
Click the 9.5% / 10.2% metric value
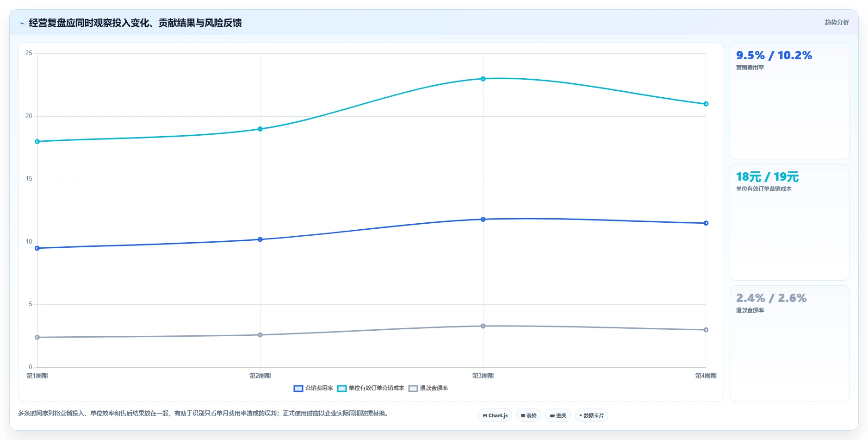(774, 56)
